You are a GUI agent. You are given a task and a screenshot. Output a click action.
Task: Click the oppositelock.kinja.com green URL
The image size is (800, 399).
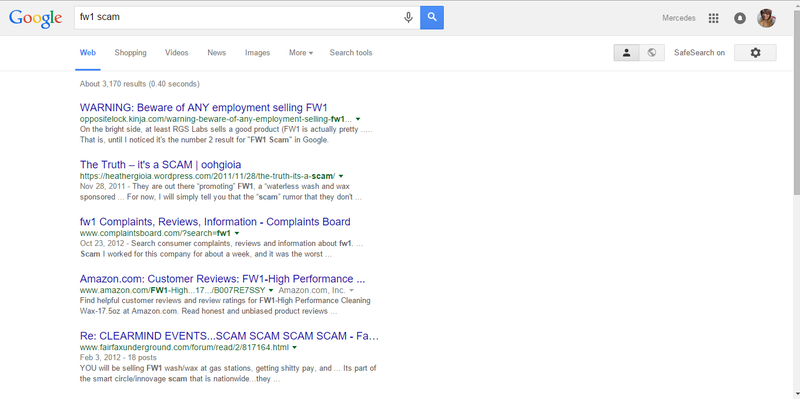coord(216,119)
